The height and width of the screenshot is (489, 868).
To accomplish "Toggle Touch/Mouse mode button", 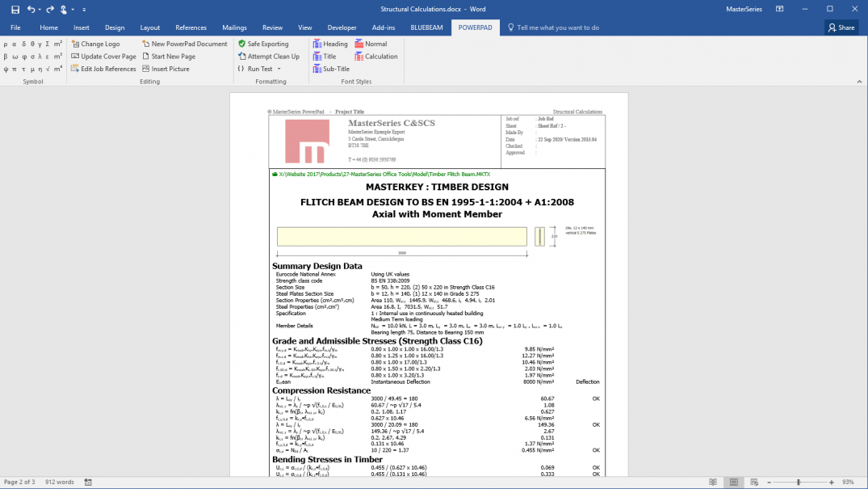I will (x=64, y=10).
